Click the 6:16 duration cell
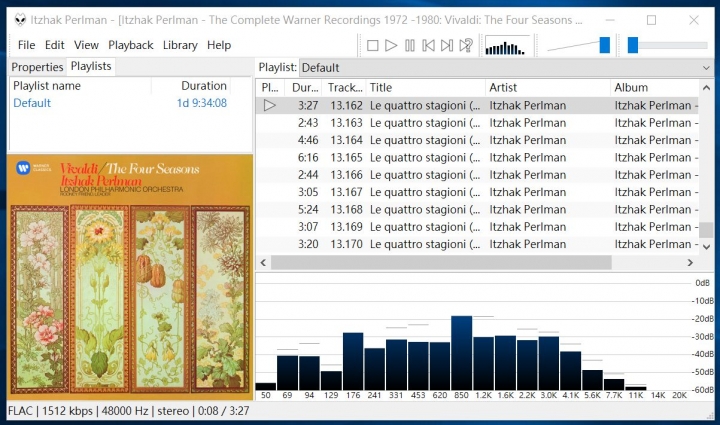The image size is (720, 425). click(x=308, y=157)
